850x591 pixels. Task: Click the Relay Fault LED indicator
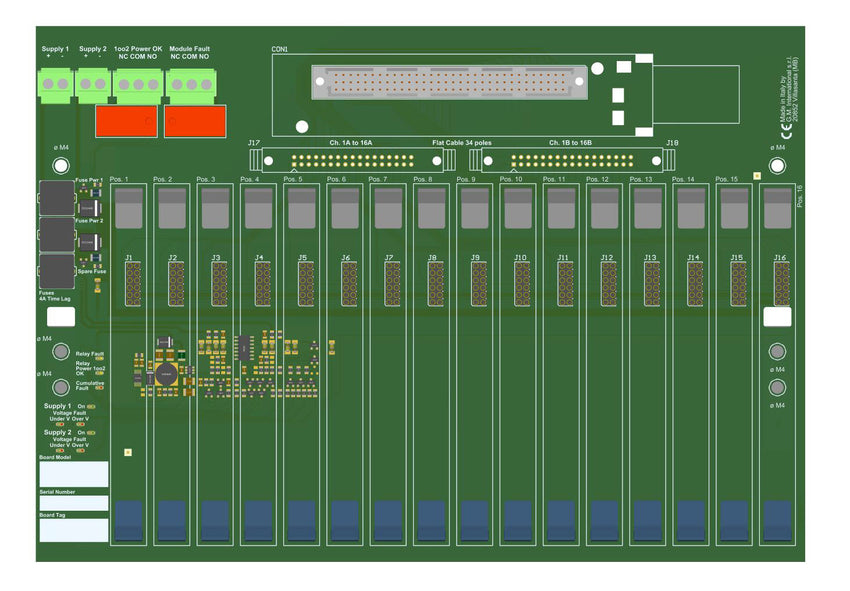point(100,359)
